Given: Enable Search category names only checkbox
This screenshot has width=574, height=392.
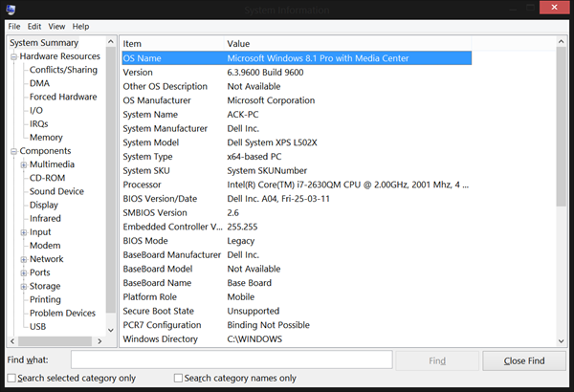Looking at the screenshot, I should (x=178, y=379).
